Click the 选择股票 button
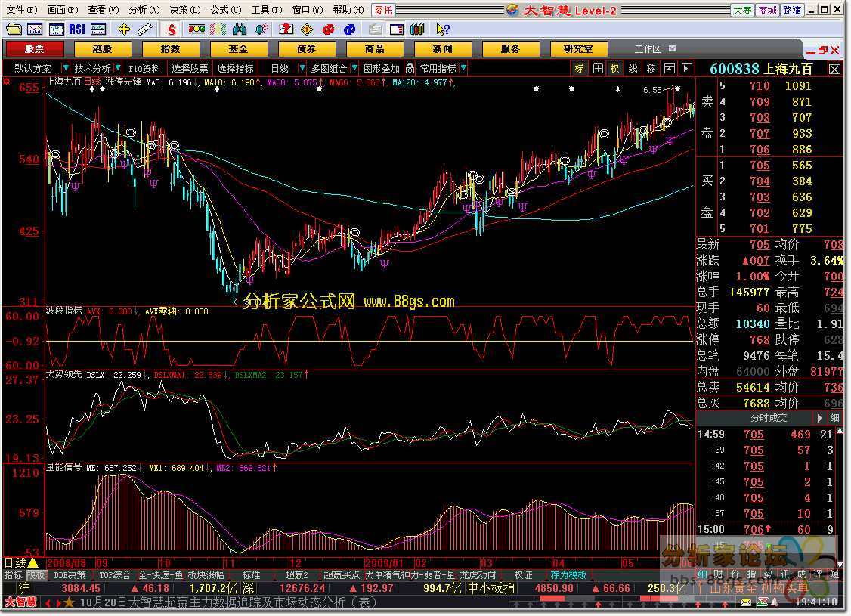The height and width of the screenshot is (616, 851). (x=190, y=68)
